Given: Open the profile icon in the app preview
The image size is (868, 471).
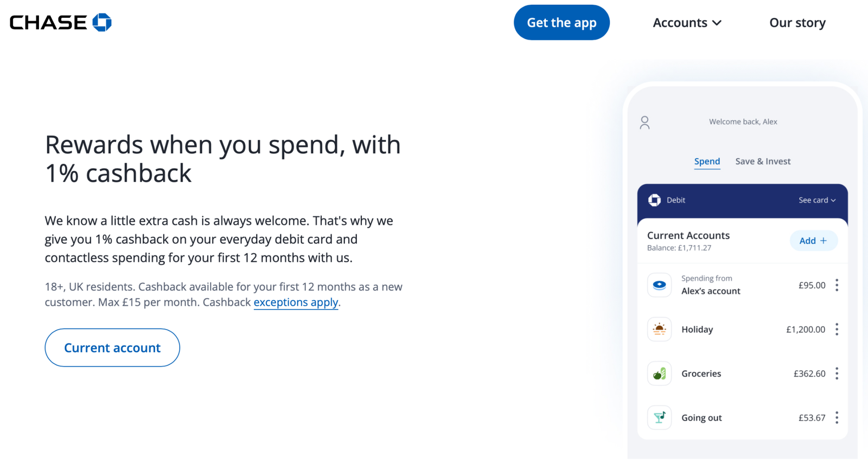Looking at the screenshot, I should (644, 122).
